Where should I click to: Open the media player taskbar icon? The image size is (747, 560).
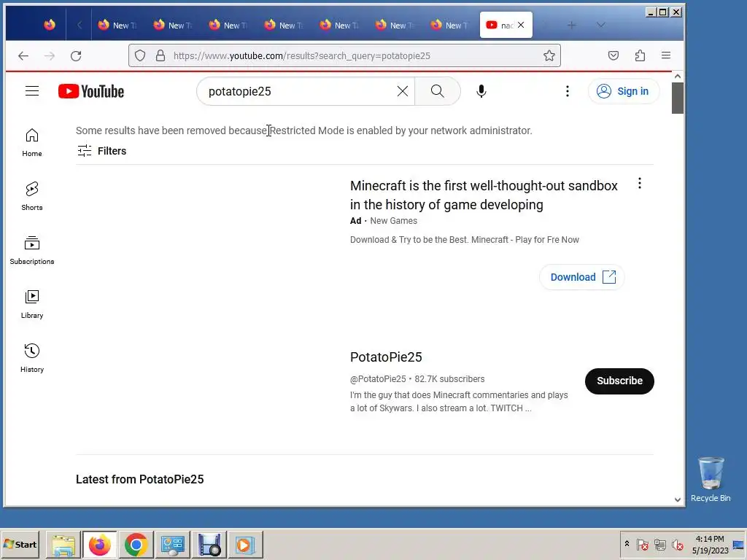point(245,544)
